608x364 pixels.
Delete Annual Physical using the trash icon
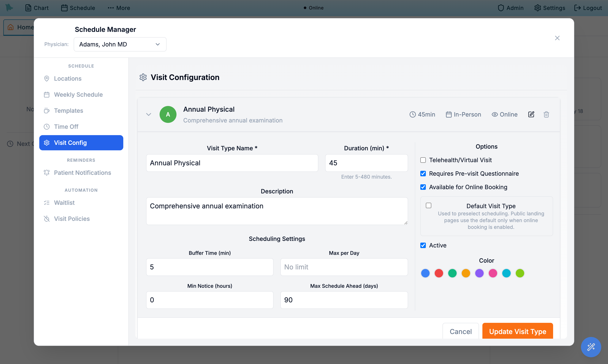[546, 114]
